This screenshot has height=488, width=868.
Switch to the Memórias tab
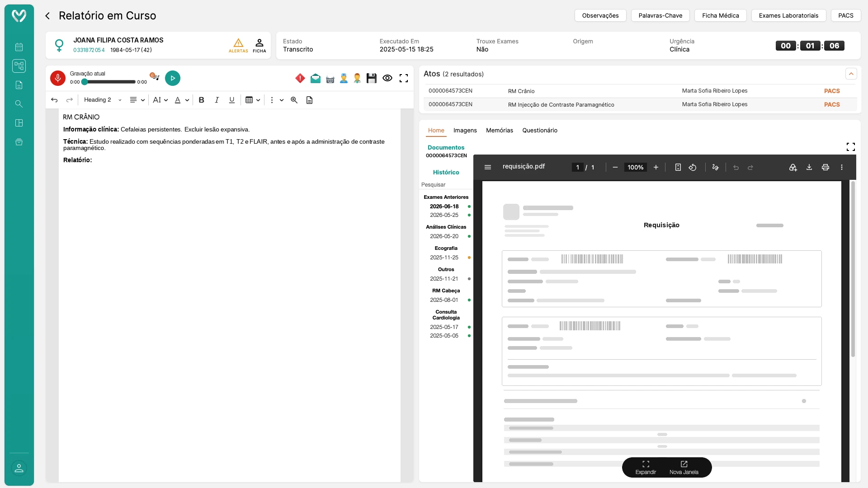pos(500,130)
